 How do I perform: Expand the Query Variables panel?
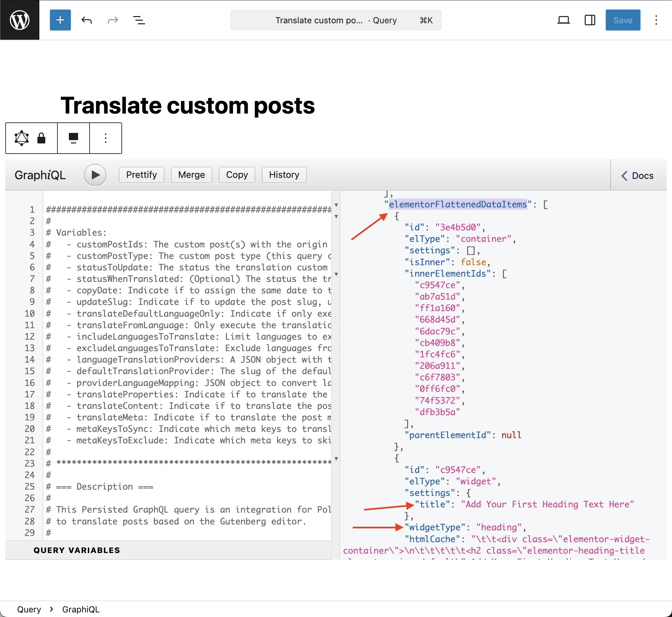tap(77, 550)
